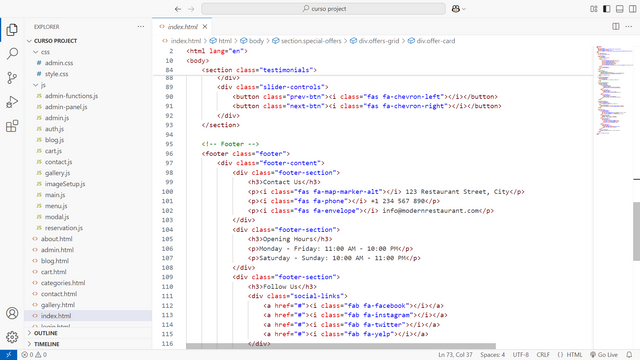Click the command center search box
This screenshot has width=640, height=360.
[323, 9]
